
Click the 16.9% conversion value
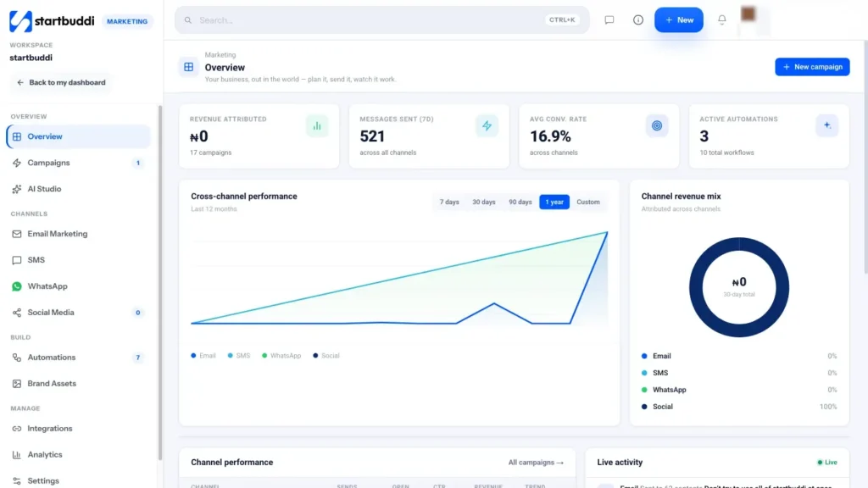pos(550,136)
